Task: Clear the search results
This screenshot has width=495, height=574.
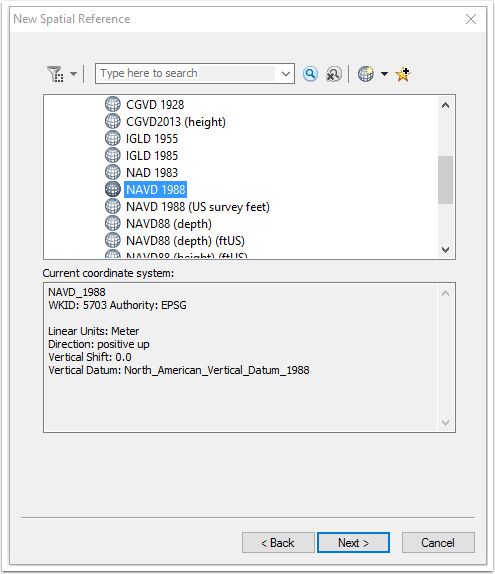Action: 334,74
